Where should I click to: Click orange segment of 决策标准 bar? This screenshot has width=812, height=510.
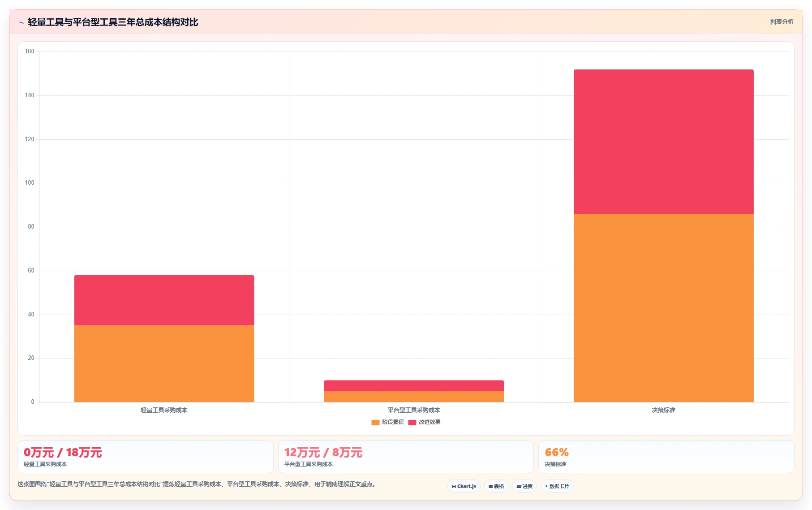click(x=664, y=308)
